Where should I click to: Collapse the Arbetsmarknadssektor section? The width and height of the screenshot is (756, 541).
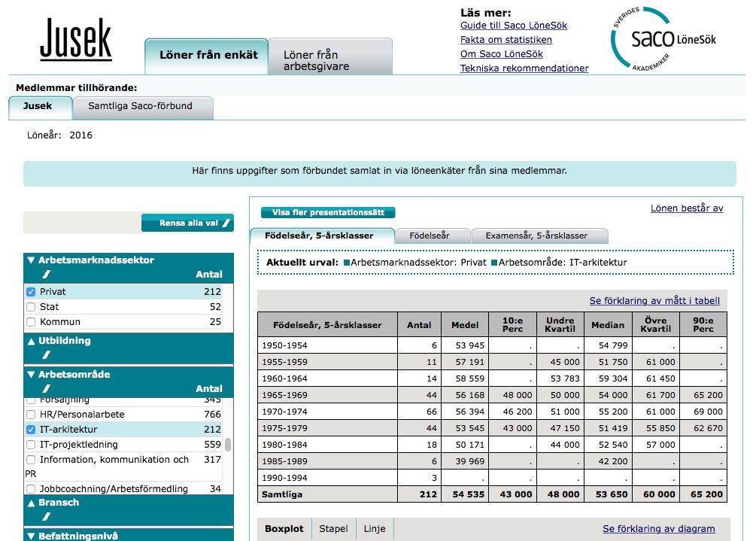[32, 260]
